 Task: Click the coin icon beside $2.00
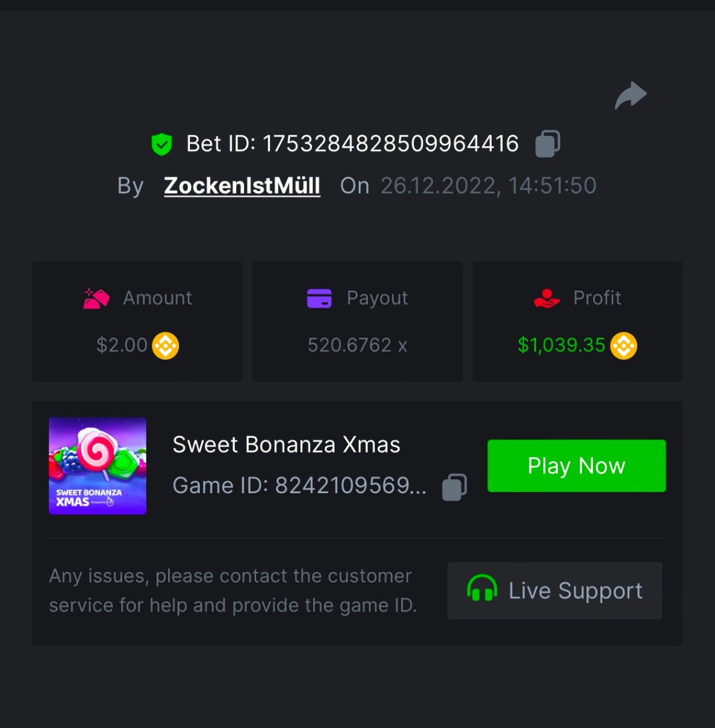[x=165, y=346]
